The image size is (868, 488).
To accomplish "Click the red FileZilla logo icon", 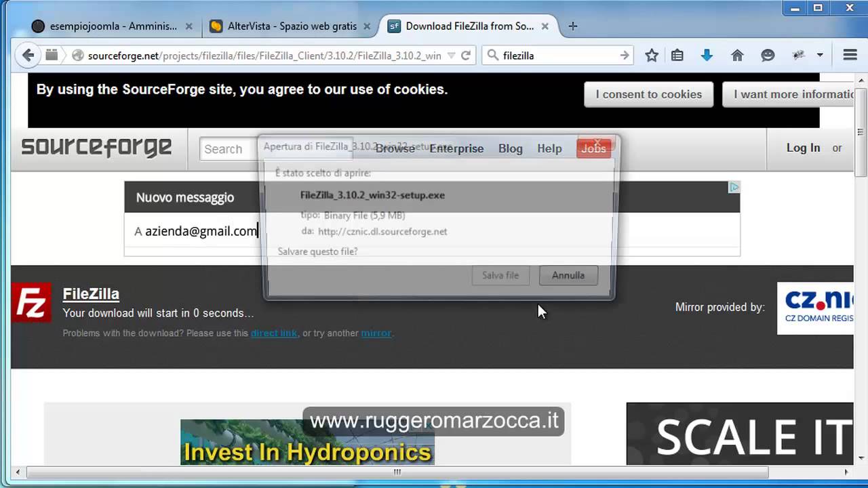I will tap(31, 302).
